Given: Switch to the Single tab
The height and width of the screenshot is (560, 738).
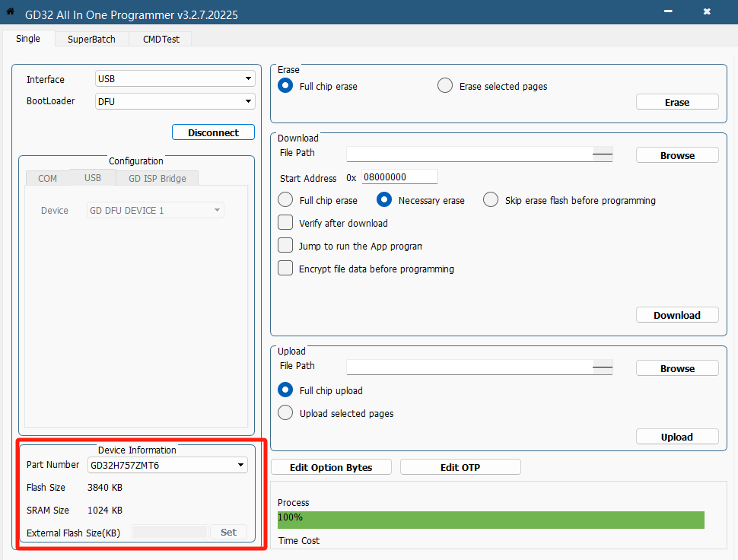Looking at the screenshot, I should (x=28, y=39).
